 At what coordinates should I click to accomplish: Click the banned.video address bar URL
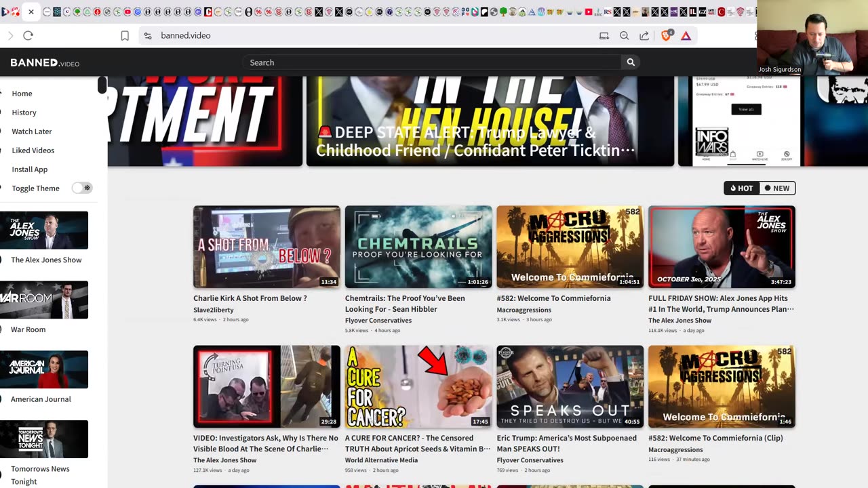click(186, 35)
